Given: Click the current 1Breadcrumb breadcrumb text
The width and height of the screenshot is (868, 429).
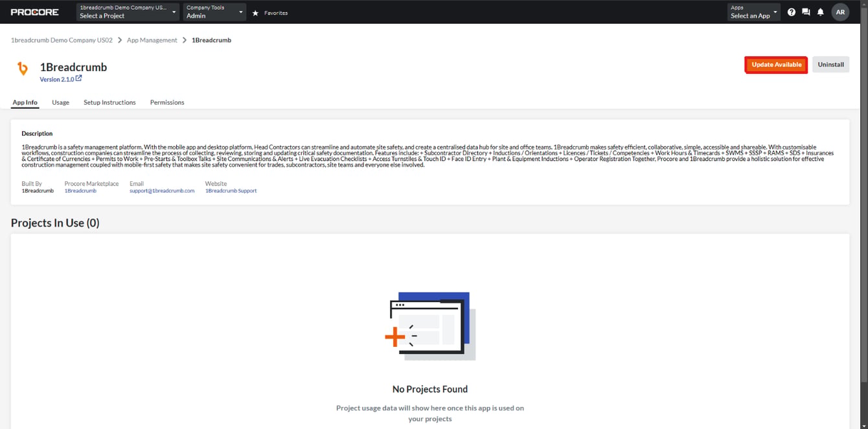Looking at the screenshot, I should (x=211, y=40).
